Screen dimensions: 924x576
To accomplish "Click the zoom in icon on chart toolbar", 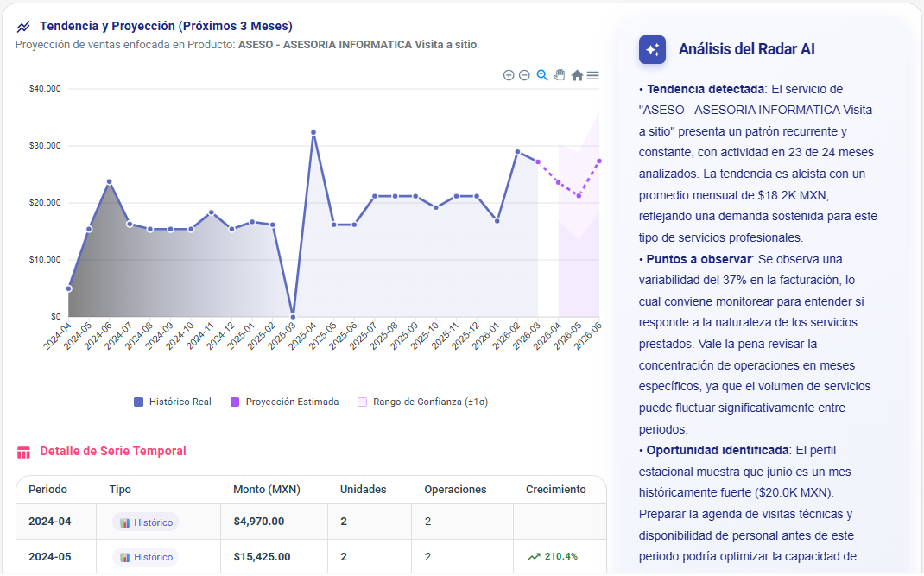I will tap(509, 75).
